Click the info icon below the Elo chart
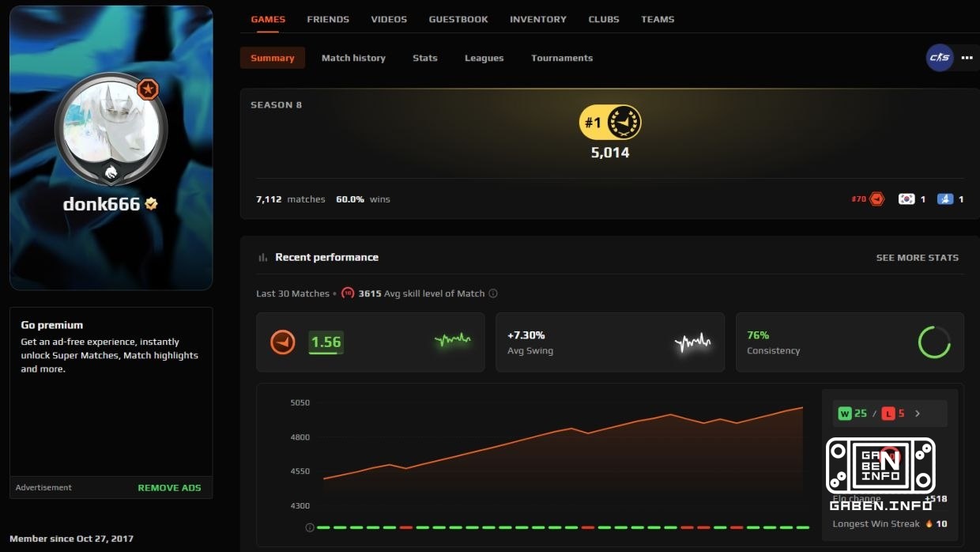 point(310,527)
